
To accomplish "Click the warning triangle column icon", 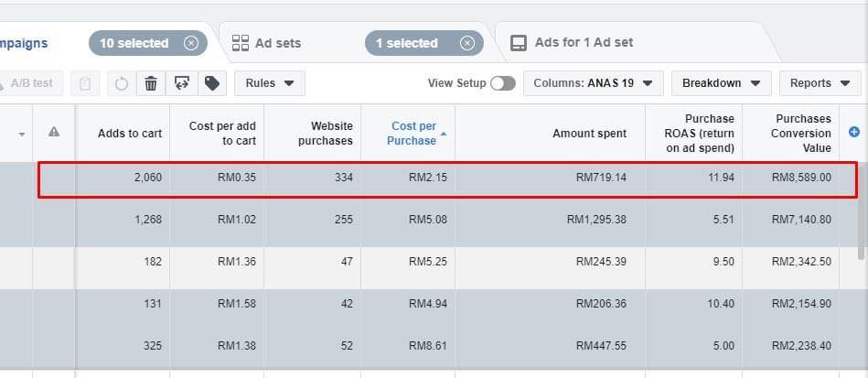I will click(x=54, y=133).
